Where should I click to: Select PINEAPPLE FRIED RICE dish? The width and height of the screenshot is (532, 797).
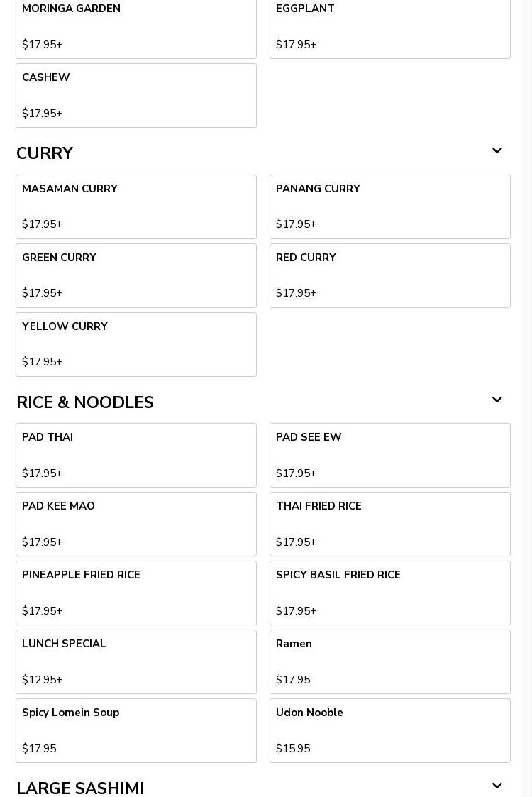click(x=136, y=593)
